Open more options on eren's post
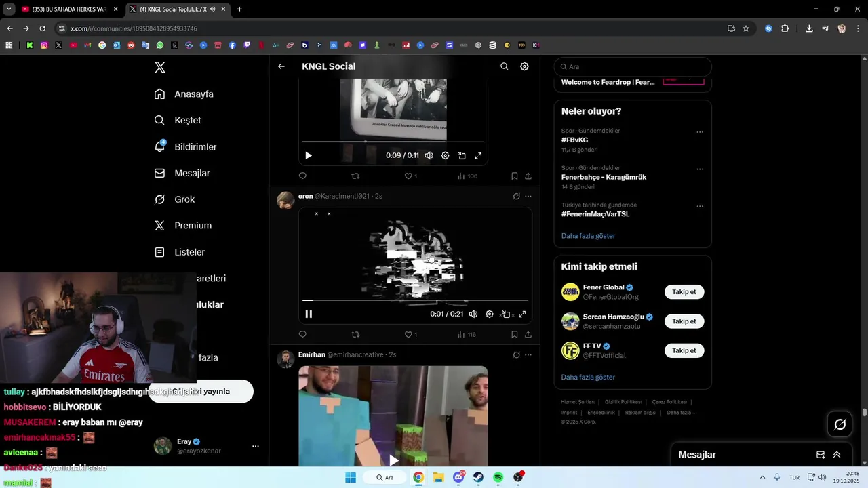 pyautogui.click(x=528, y=196)
